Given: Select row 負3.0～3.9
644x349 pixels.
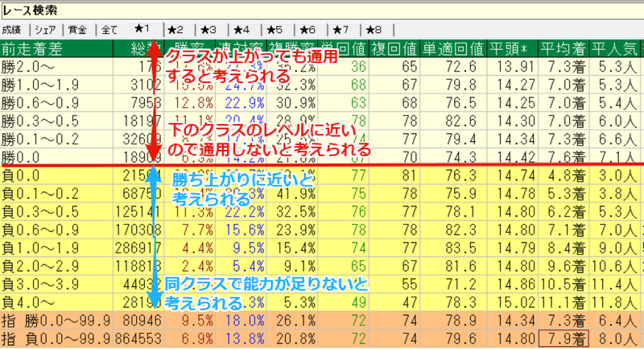Looking at the screenshot, I should point(322,284).
